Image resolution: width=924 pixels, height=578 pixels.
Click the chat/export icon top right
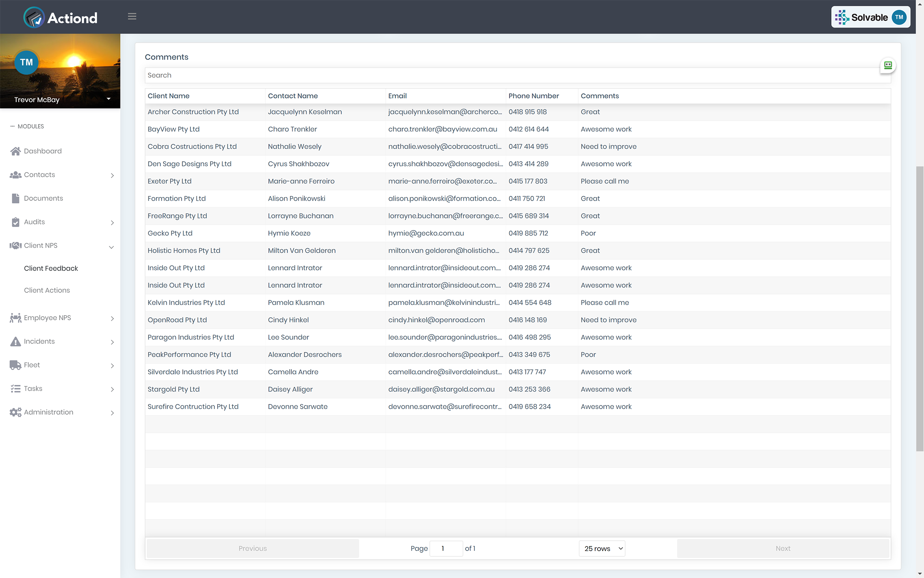[x=888, y=66]
